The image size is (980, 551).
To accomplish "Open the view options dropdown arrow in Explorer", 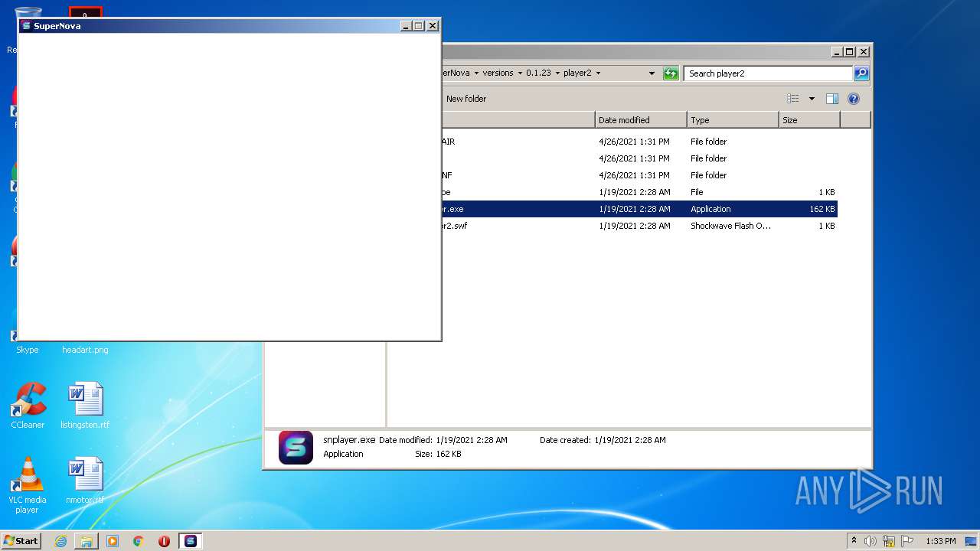I will click(812, 99).
